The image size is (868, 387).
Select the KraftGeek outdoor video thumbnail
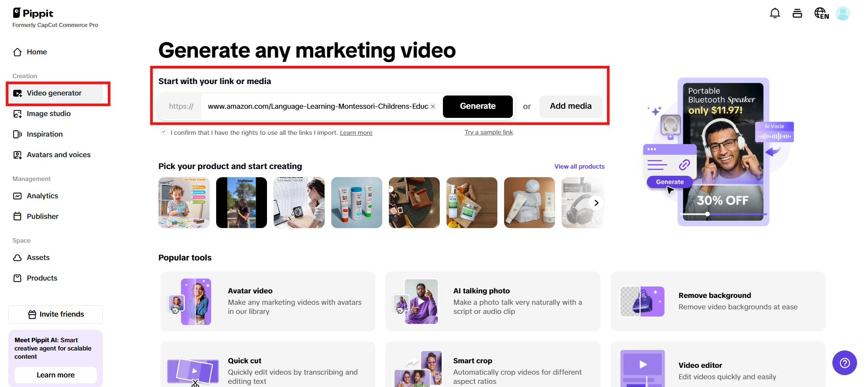(x=241, y=203)
